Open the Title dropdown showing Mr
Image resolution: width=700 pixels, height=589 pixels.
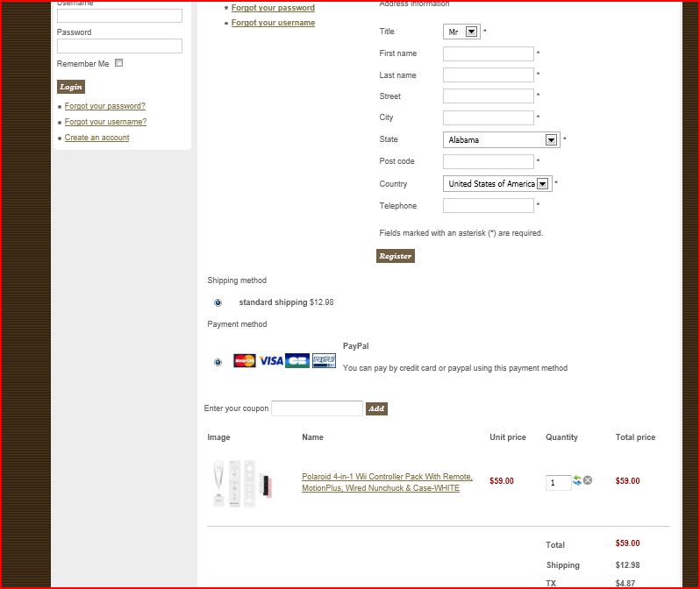(x=461, y=32)
